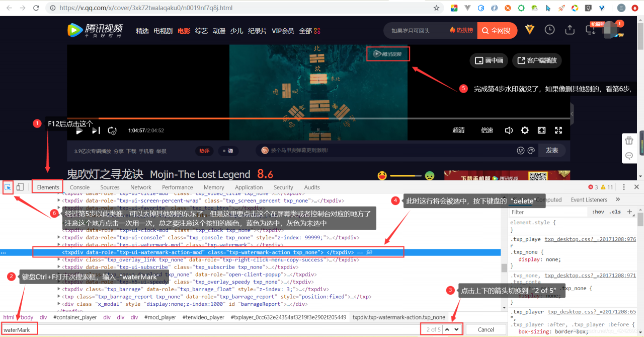Viewport: 644px width, 337px height.
Task: Click the browser reload button
Action: click(x=37, y=8)
